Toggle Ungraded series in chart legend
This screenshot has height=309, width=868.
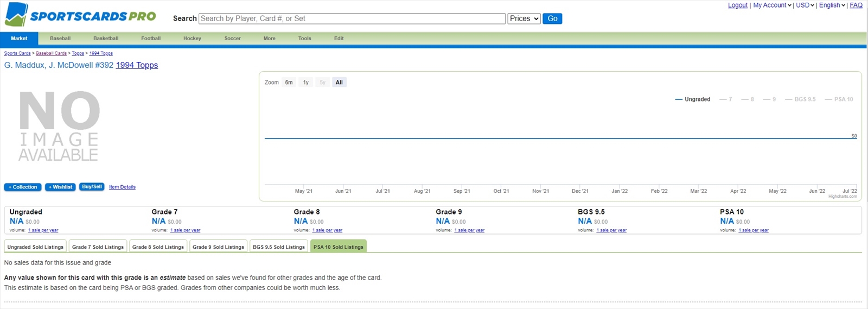tap(693, 99)
